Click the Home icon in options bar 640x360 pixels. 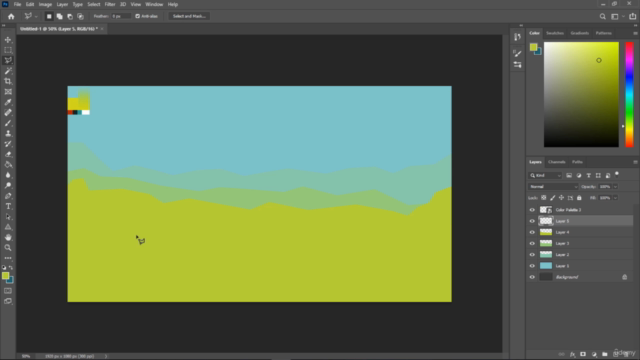pos(11,16)
